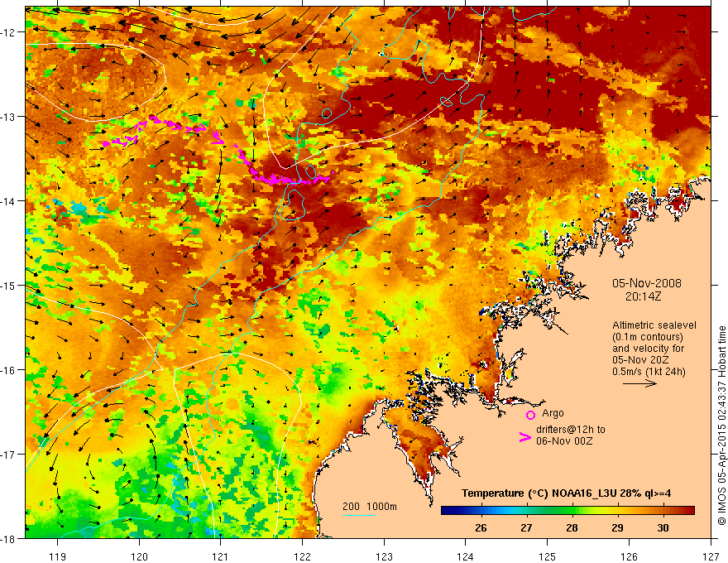Image resolution: width=728 pixels, height=563 pixels.
Task: Click the '0.5m/s (1kt 24h)' label
Action: coord(649,372)
